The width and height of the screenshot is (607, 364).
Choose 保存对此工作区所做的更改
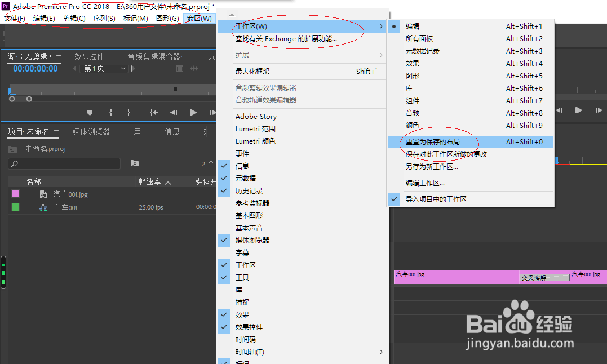[x=471, y=154]
